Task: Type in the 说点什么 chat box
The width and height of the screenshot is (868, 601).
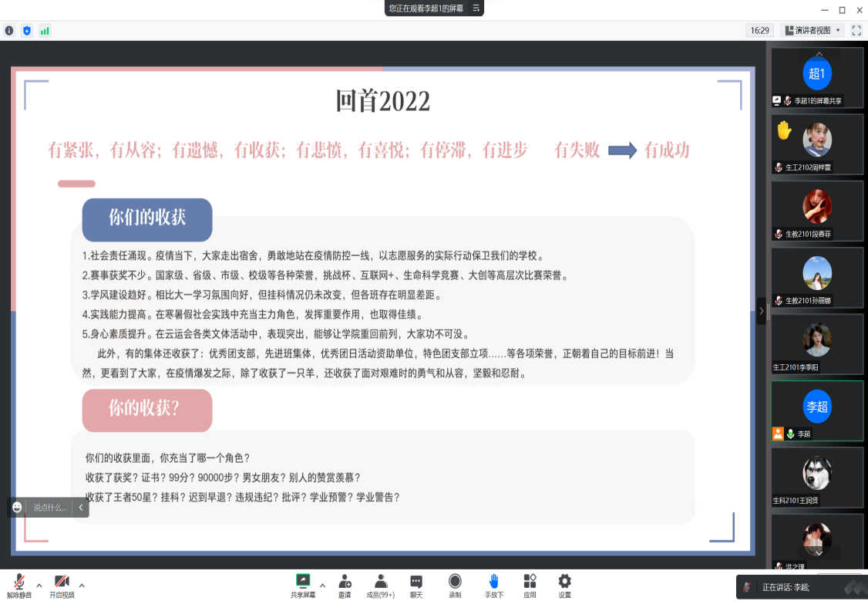Action: pyautogui.click(x=50, y=508)
